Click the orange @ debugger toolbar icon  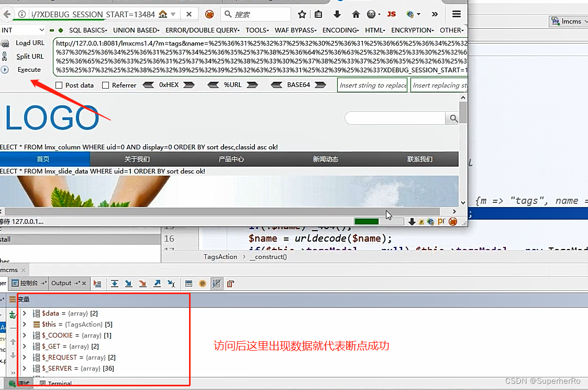[203, 284]
